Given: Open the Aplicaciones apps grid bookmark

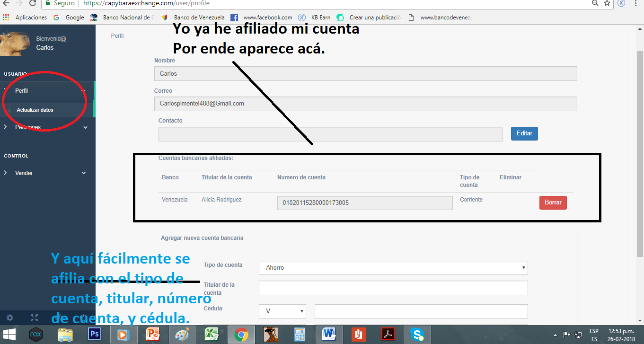Looking at the screenshot, I should [25, 18].
